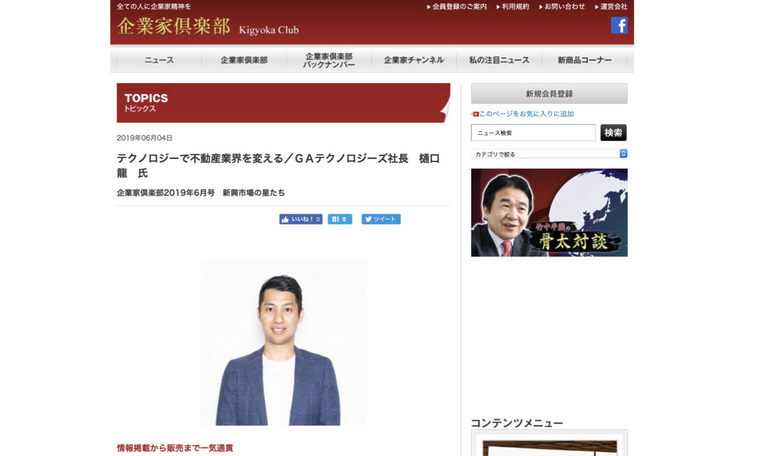Image resolution: width=760 pixels, height=456 pixels.
Task: Follow the お問い合わせ contact link
Action: pos(564,7)
